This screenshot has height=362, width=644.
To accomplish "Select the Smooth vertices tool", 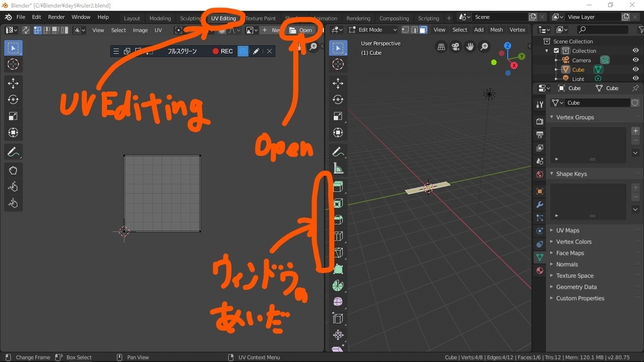I will point(338,302).
